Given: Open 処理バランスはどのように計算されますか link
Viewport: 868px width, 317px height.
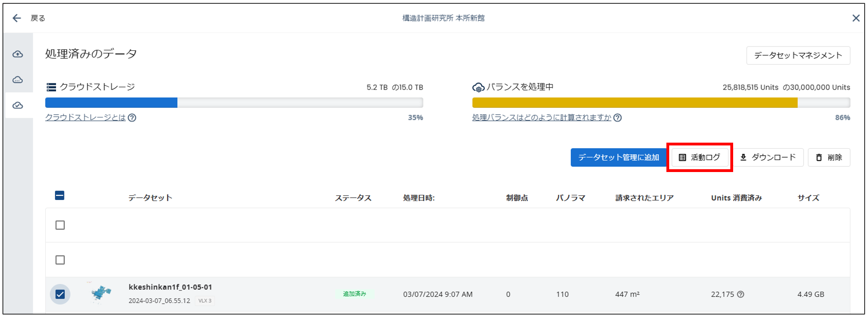Looking at the screenshot, I should click(541, 117).
